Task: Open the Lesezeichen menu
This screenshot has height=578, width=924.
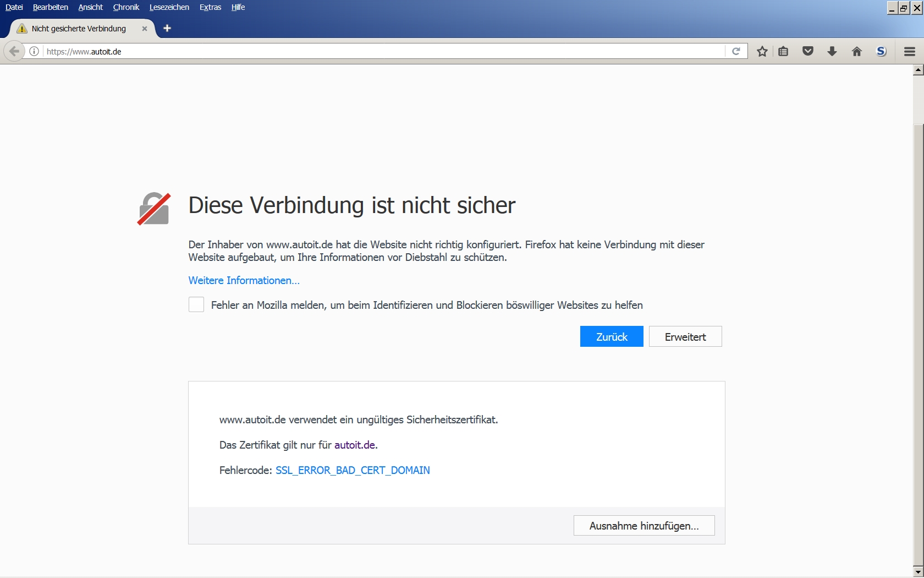Action: point(169,7)
